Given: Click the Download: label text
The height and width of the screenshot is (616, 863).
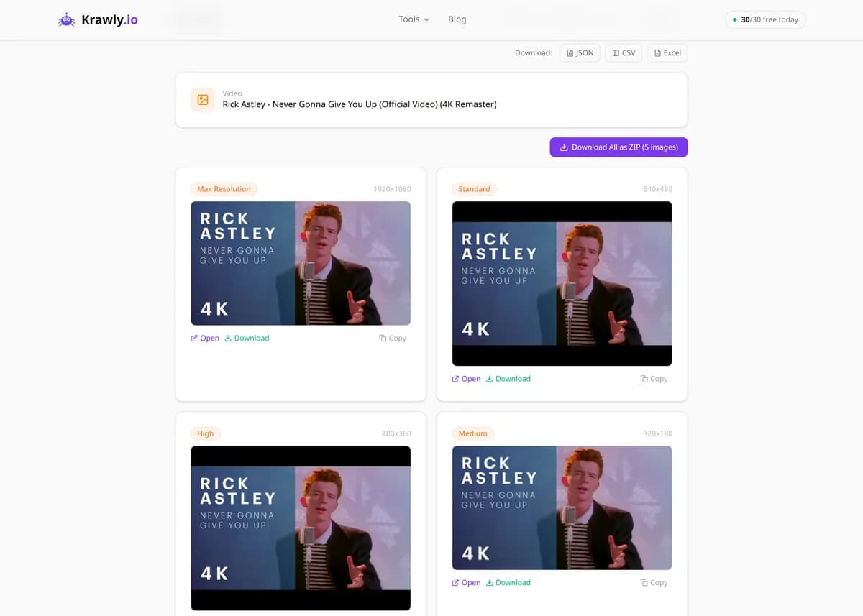Looking at the screenshot, I should click(x=534, y=53).
